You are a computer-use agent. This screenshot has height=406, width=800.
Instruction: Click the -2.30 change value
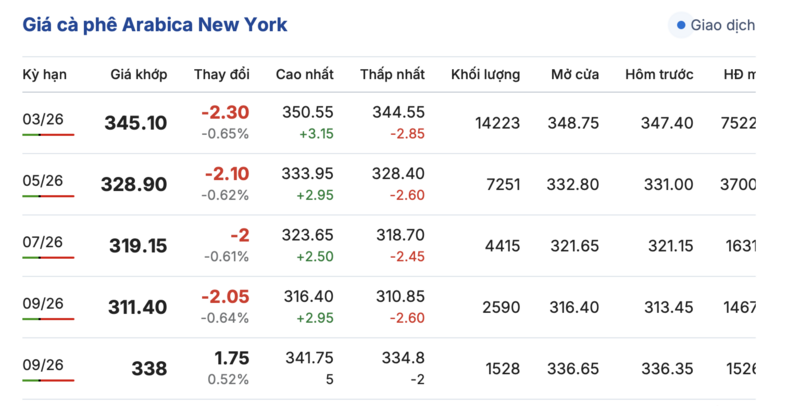(225, 113)
